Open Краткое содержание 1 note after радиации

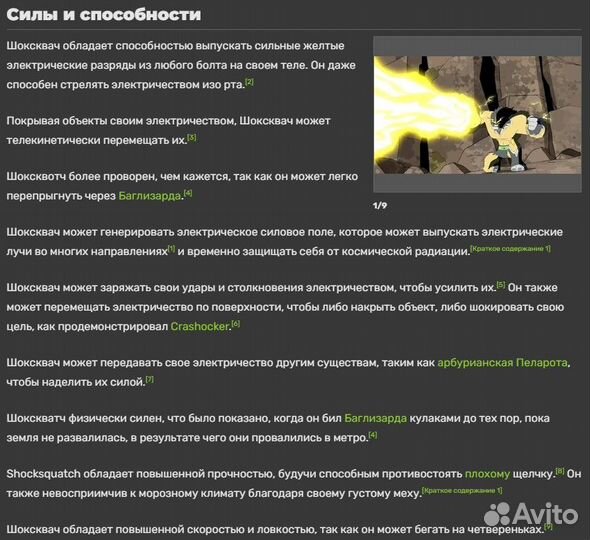pos(511,248)
